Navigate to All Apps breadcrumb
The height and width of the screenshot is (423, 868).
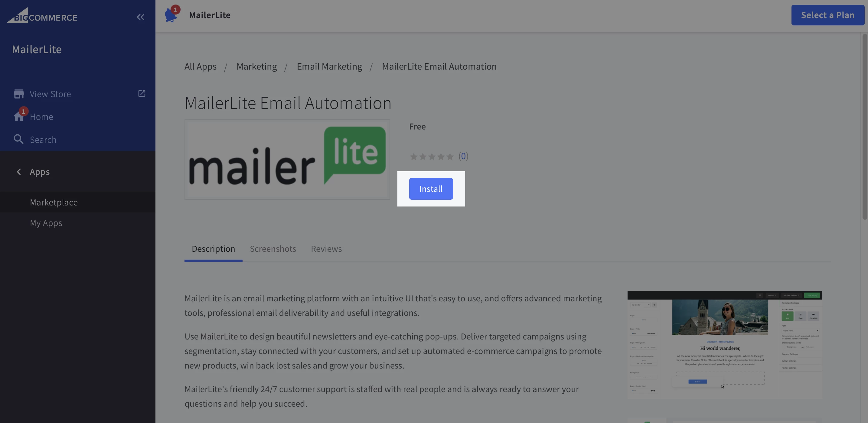click(201, 66)
